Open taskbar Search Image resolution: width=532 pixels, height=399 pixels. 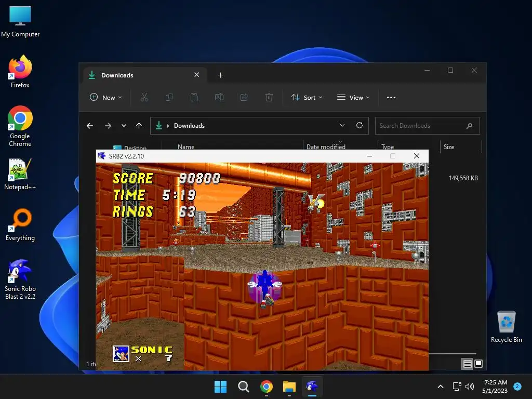pyautogui.click(x=243, y=387)
